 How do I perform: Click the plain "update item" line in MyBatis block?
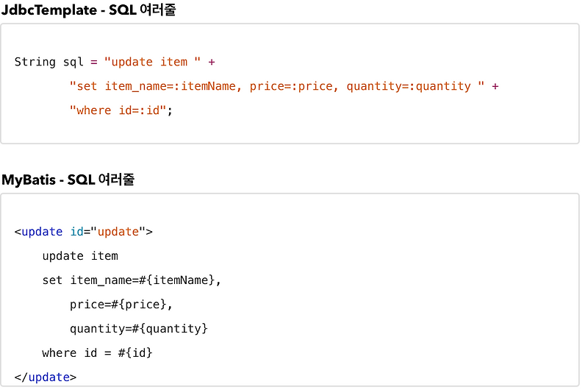(80, 256)
